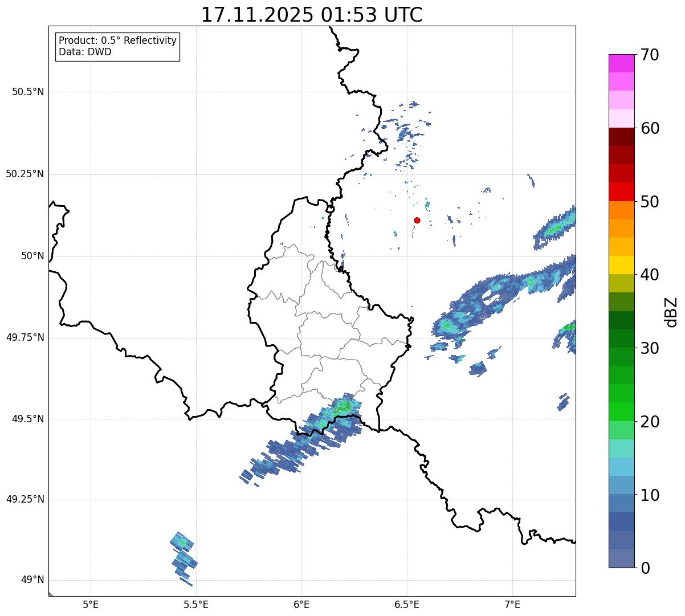Image resolution: width=685 pixels, height=616 pixels.
Task: Click the bright green colorbar swatch just above 20
Action: 622,412
